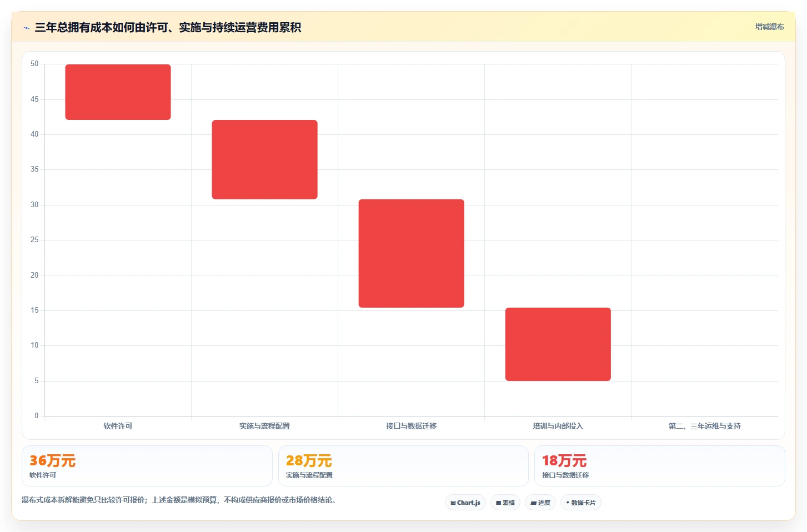807x532 pixels.
Task: Select the 培训与内部投入 red waterfall bar
Action: [558, 344]
